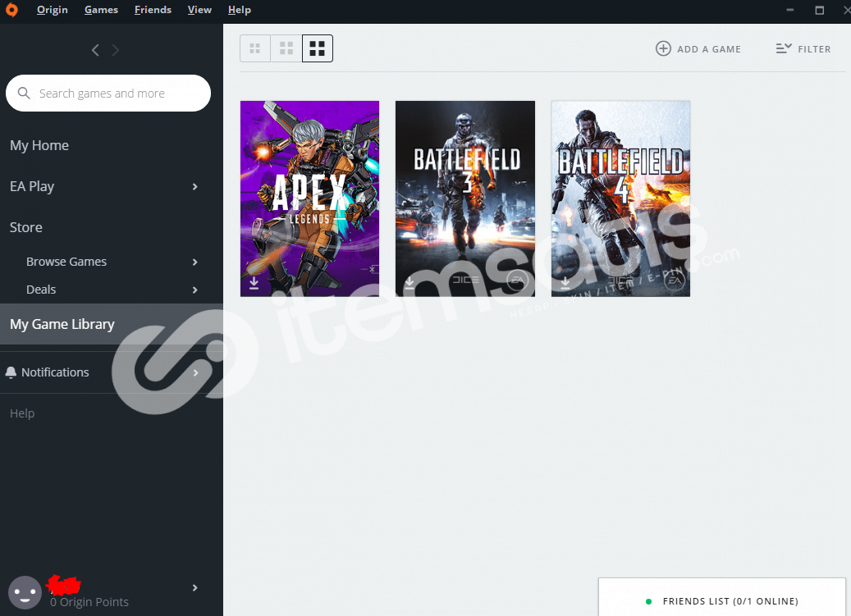The width and height of the screenshot is (851, 616).
Task: Focus the Search games and more field
Action: 108,94
